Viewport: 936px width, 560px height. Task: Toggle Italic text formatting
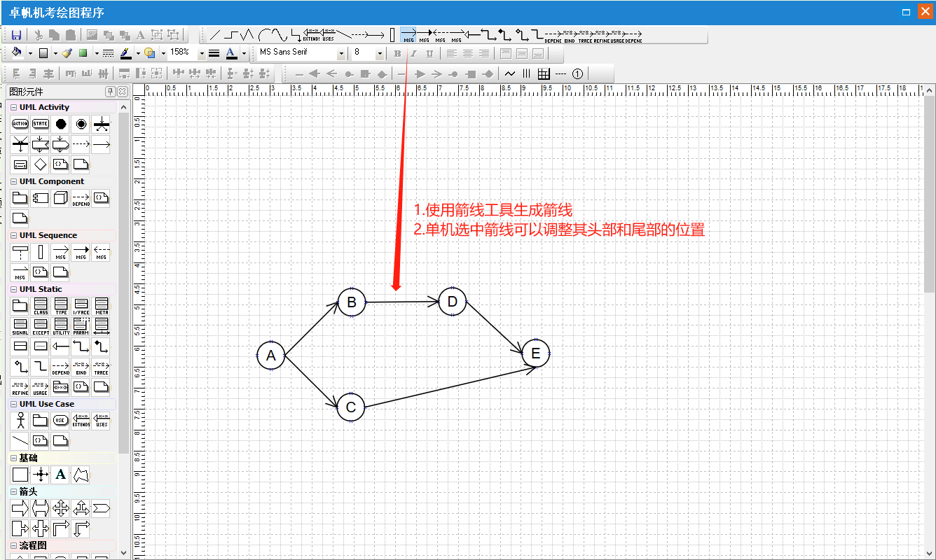click(413, 53)
